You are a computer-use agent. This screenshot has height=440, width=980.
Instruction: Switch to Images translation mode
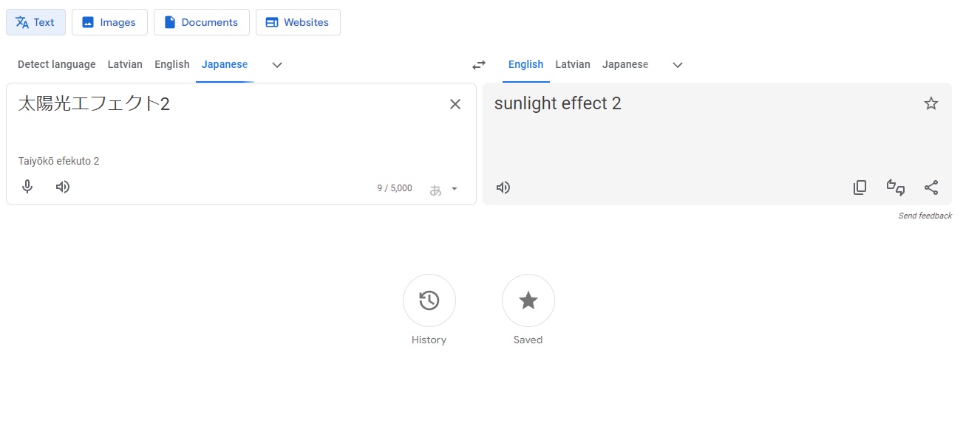109,22
